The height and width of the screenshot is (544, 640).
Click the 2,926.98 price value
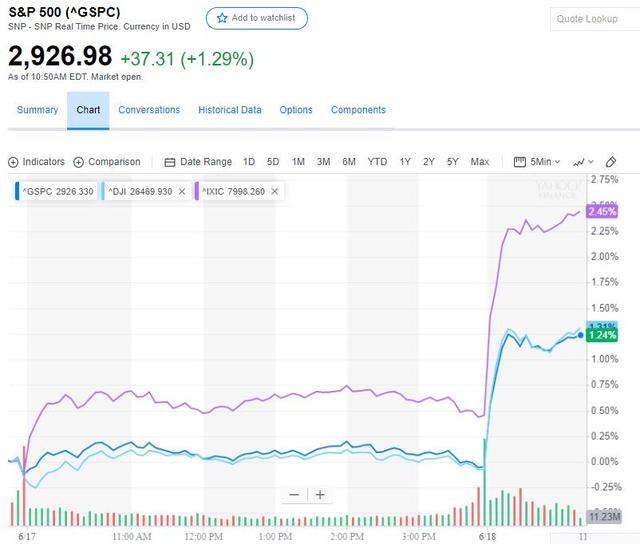60,56
